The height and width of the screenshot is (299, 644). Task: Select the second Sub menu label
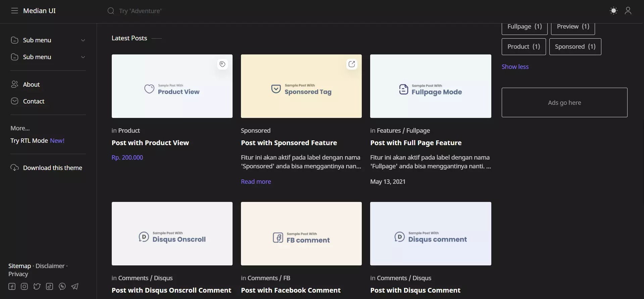pos(37,57)
